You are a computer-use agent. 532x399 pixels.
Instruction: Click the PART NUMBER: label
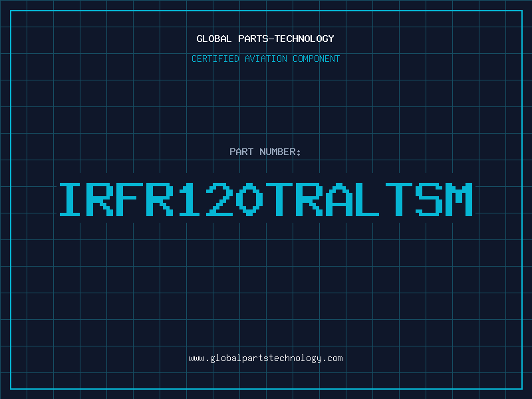tap(265, 152)
